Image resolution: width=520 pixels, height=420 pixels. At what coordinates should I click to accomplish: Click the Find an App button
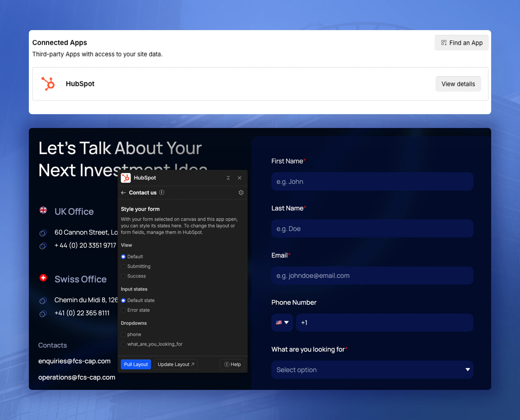(461, 43)
